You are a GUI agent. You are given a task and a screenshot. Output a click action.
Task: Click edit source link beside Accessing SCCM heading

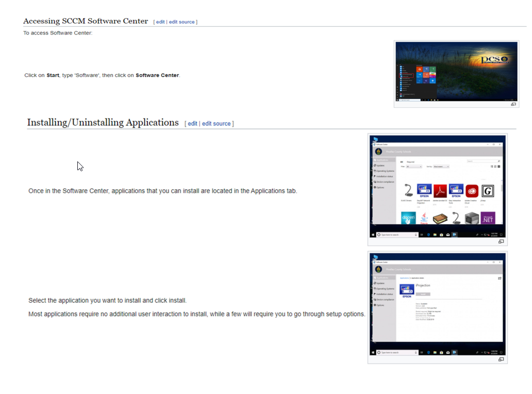coord(182,22)
